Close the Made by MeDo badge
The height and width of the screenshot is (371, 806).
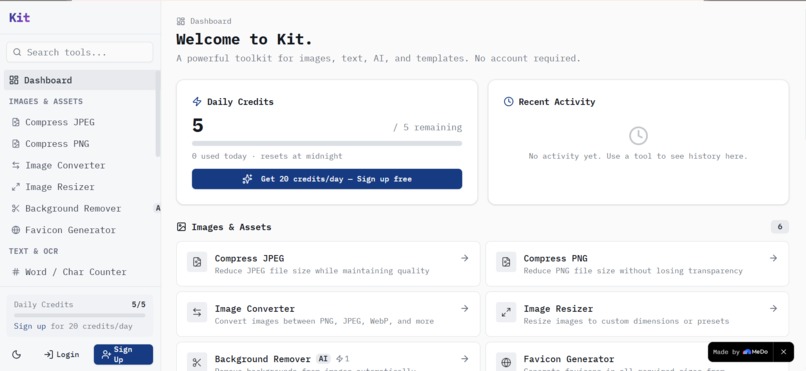pos(783,352)
